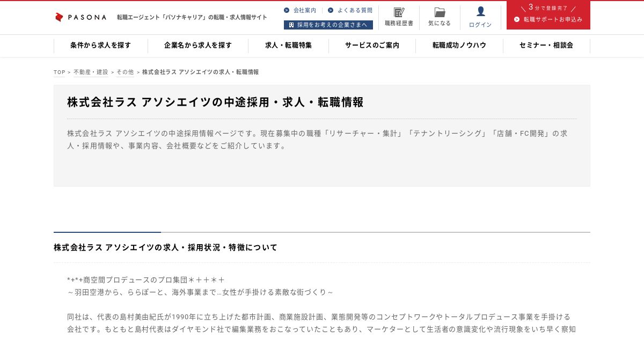Open 条件から求人を探す menu
Screen dimensions: 644x338
tap(100, 46)
